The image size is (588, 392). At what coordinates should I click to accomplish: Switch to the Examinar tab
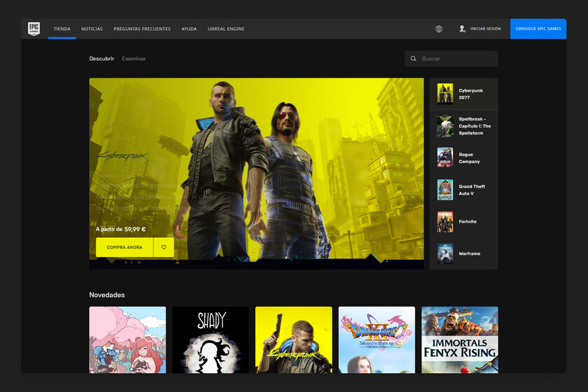(134, 59)
